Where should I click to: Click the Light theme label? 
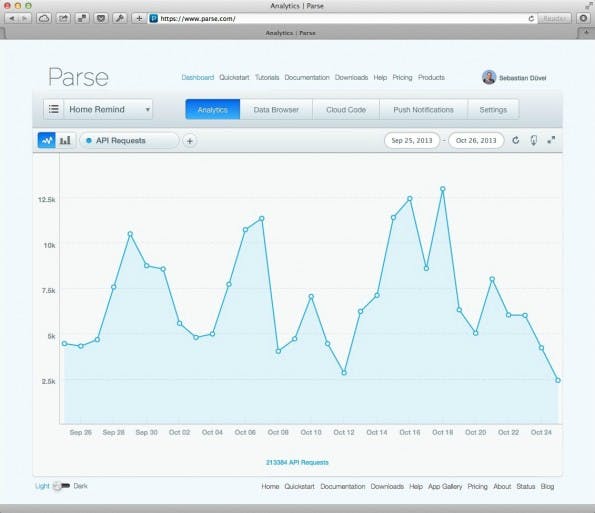(x=42, y=486)
